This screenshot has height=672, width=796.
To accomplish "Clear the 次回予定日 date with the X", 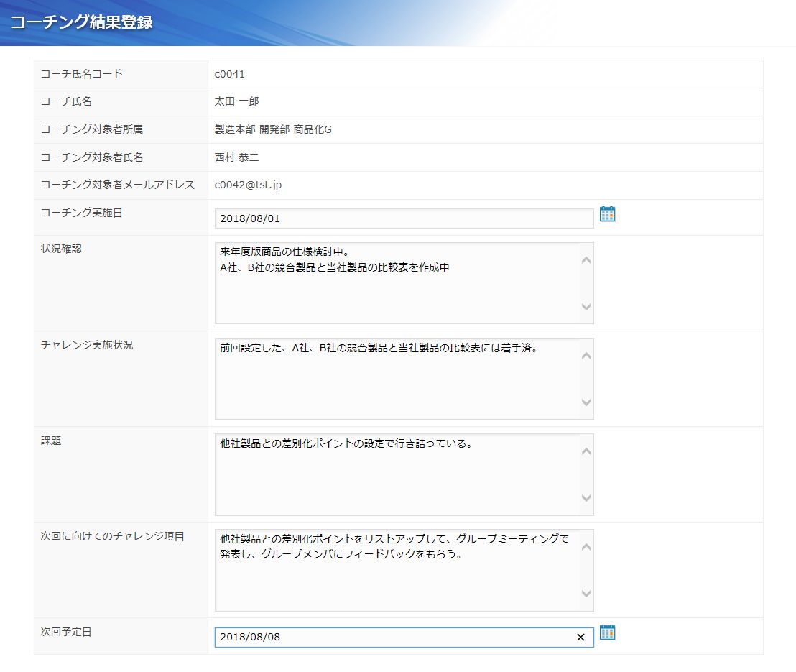I will pyautogui.click(x=580, y=638).
